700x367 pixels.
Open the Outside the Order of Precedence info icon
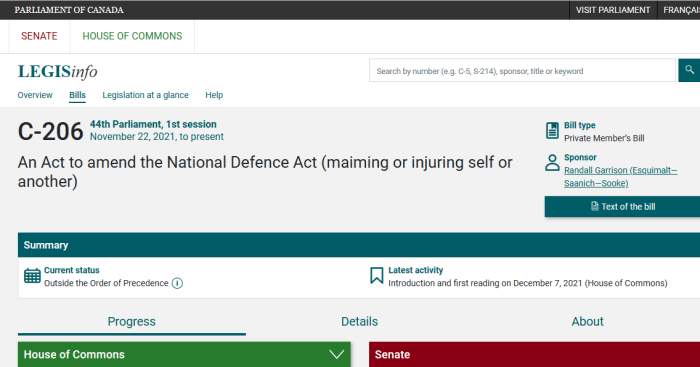pos(177,283)
